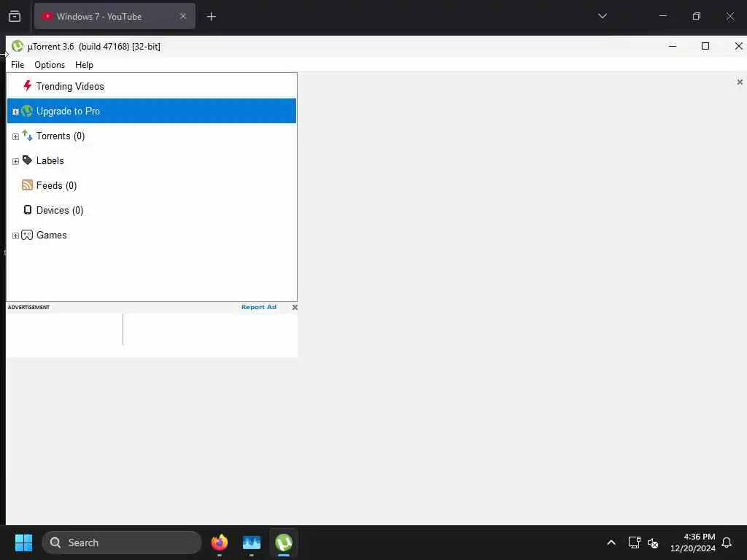
Task: Click the browser tab overview icon
Action: click(x=15, y=17)
